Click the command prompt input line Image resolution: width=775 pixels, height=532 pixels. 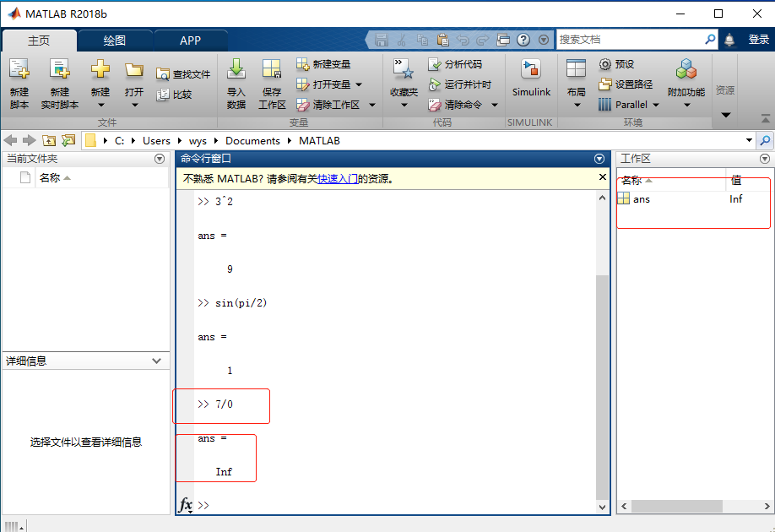tap(395, 505)
